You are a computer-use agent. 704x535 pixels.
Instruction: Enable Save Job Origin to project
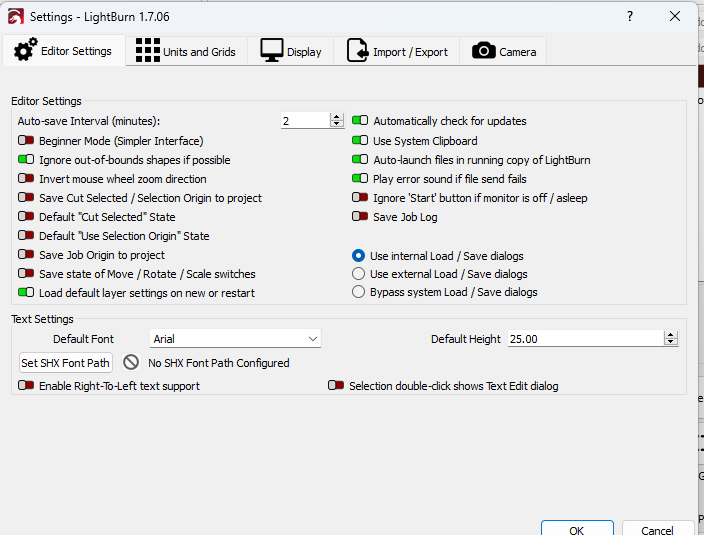[x=26, y=254]
